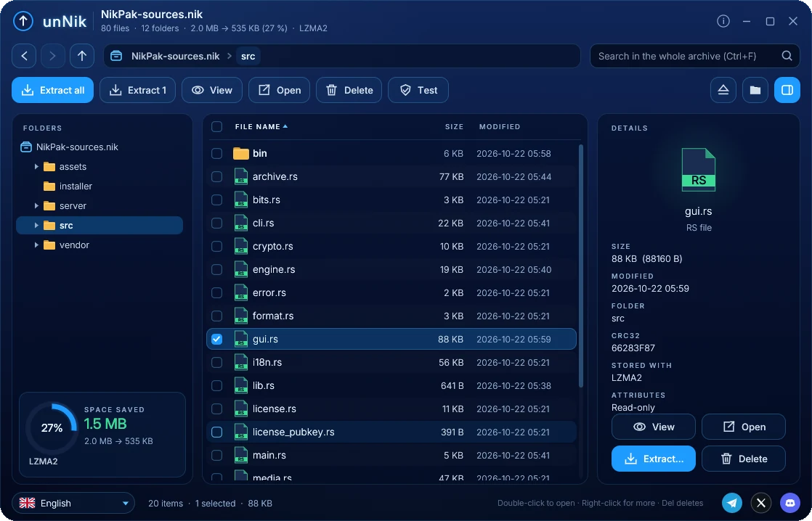Sort by the Modified column header
The width and height of the screenshot is (812, 521).
tap(499, 127)
